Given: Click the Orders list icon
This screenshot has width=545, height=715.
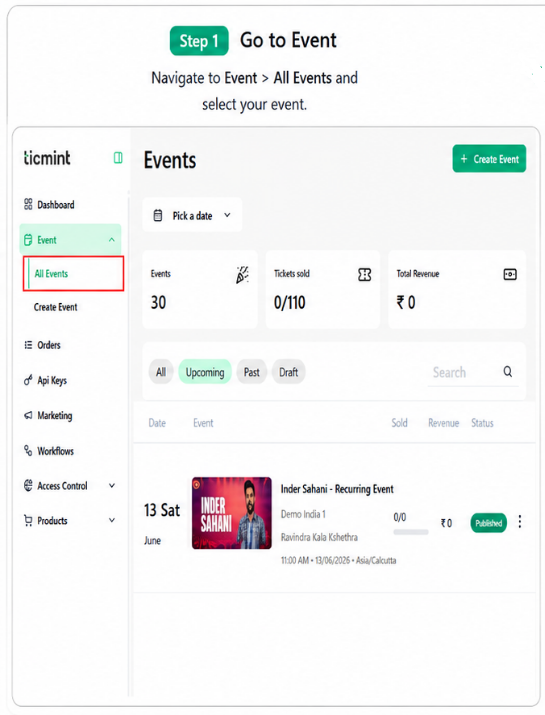Looking at the screenshot, I should 28,345.
